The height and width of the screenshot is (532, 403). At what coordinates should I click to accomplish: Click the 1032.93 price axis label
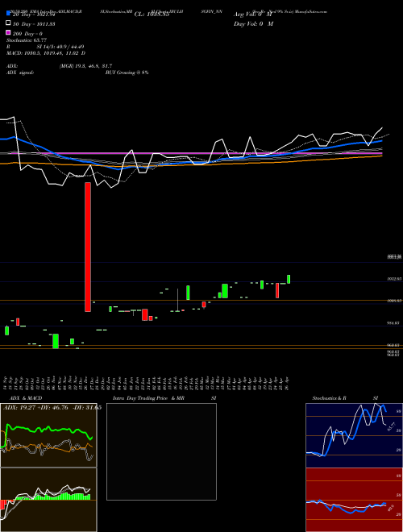tap(394, 279)
